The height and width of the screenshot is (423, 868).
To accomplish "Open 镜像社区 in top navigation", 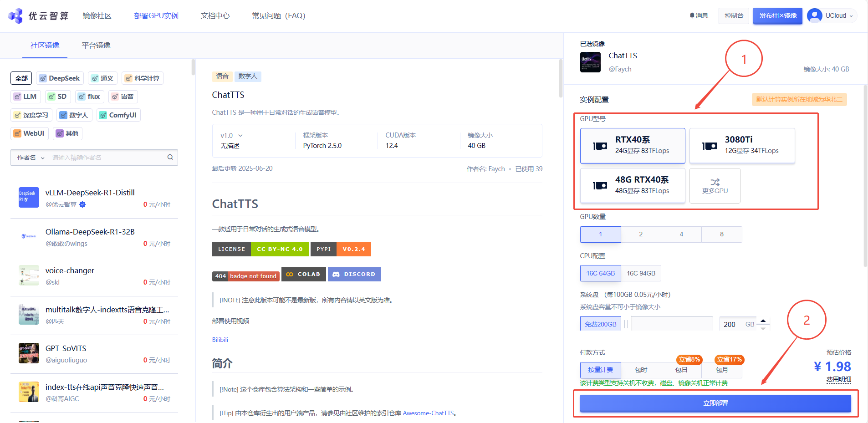I will [97, 15].
